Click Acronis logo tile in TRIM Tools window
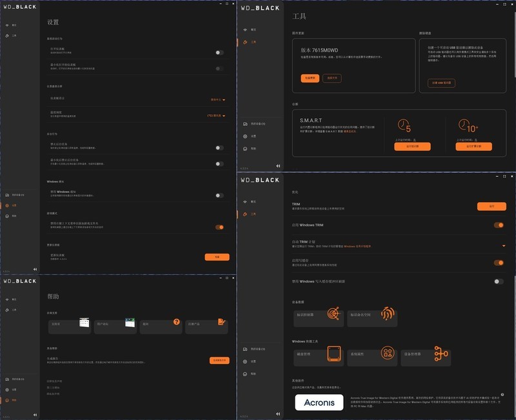The width and height of the screenshot is (516, 420). click(x=319, y=403)
